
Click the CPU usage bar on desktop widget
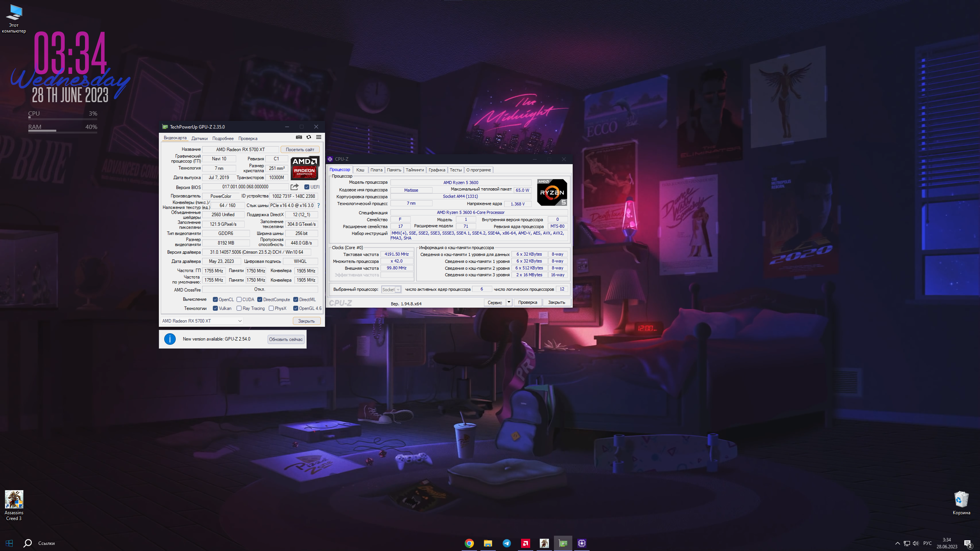(62, 118)
